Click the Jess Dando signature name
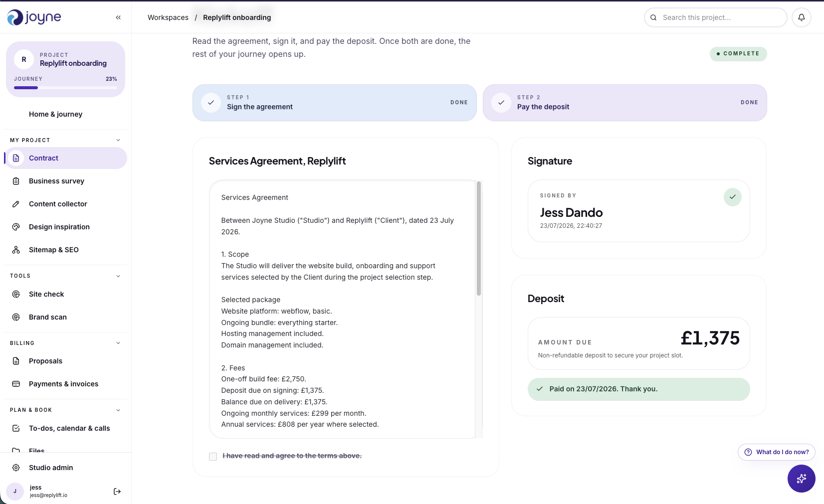The width and height of the screenshot is (824, 504). 572,213
